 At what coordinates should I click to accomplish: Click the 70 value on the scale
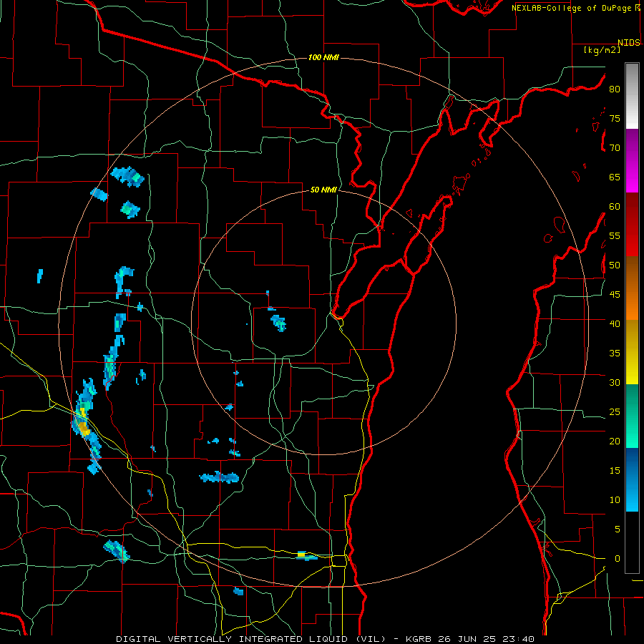click(x=615, y=148)
